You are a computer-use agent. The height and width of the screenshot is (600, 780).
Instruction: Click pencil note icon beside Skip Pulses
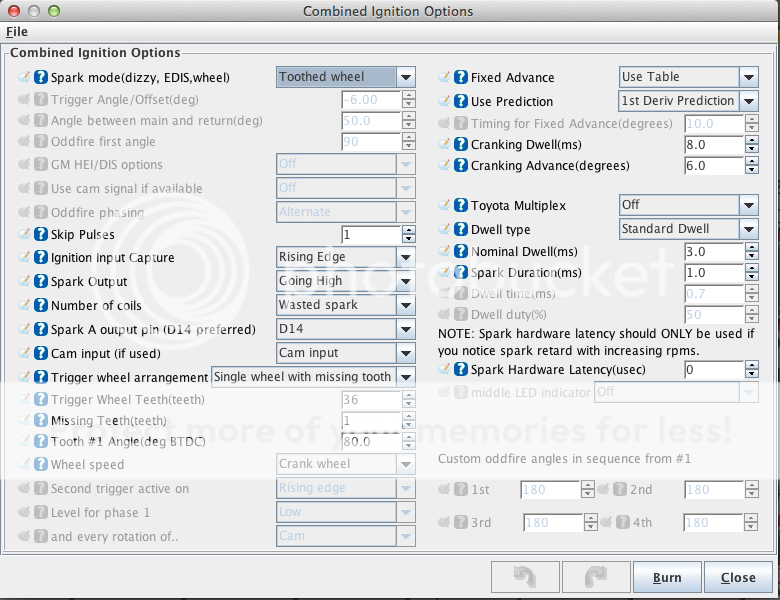pos(24,233)
